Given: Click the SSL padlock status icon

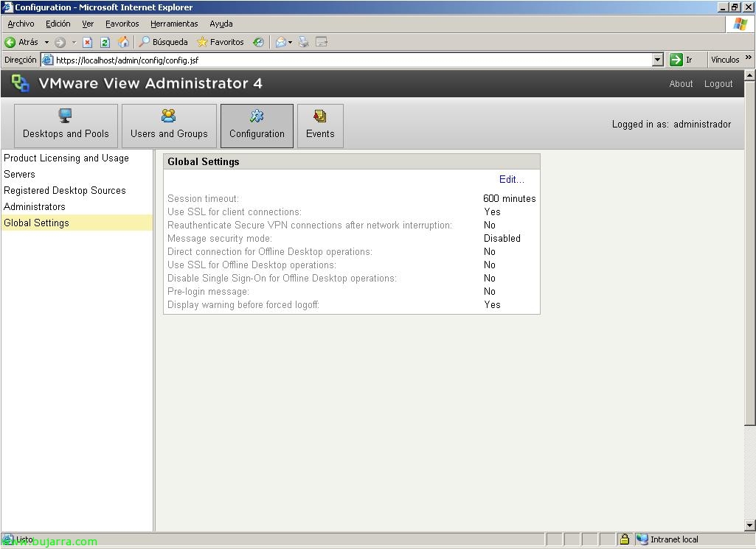Looking at the screenshot, I should tap(625, 539).
